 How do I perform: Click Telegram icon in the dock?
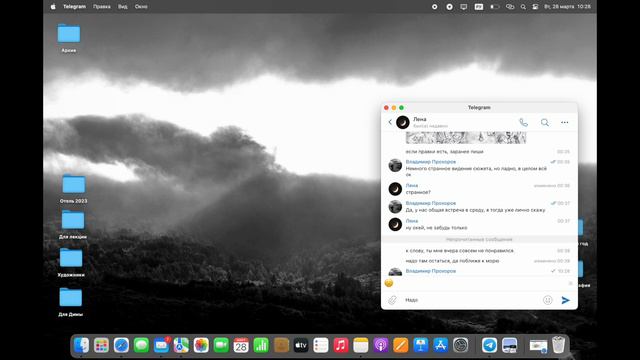[x=489, y=345]
